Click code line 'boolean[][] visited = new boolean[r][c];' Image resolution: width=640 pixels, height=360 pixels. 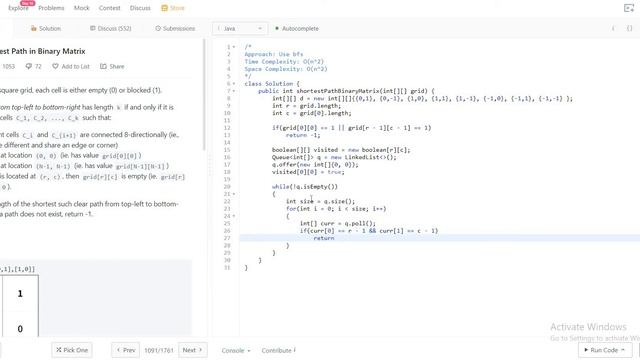[x=341, y=150]
